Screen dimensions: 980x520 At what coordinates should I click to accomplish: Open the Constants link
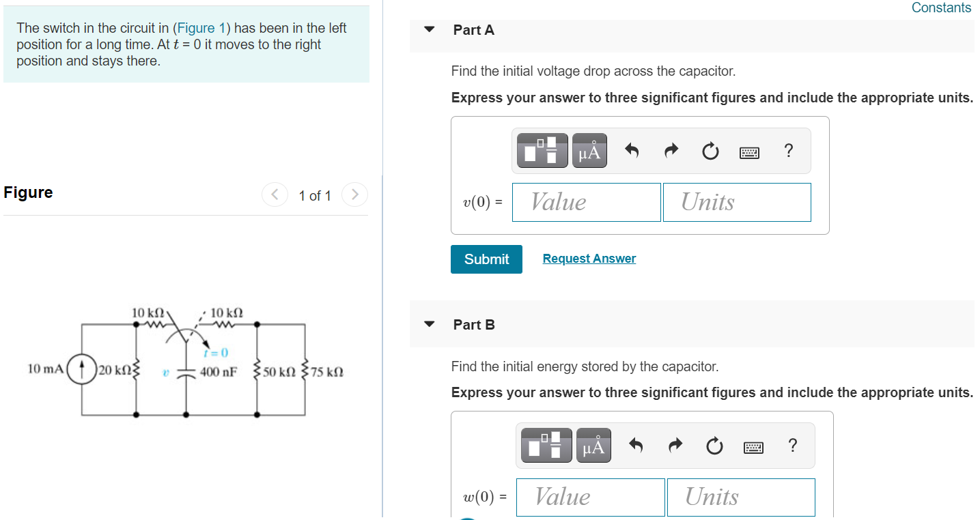[941, 8]
